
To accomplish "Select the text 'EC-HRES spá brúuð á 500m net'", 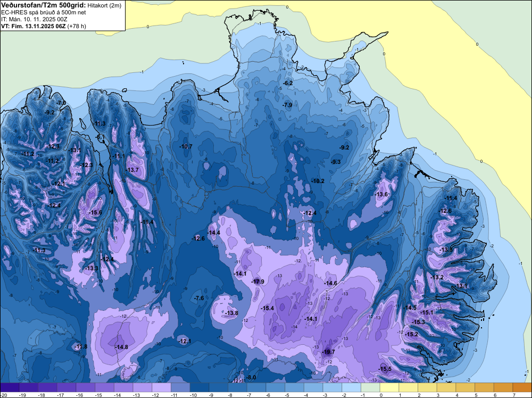I will (44, 13).
